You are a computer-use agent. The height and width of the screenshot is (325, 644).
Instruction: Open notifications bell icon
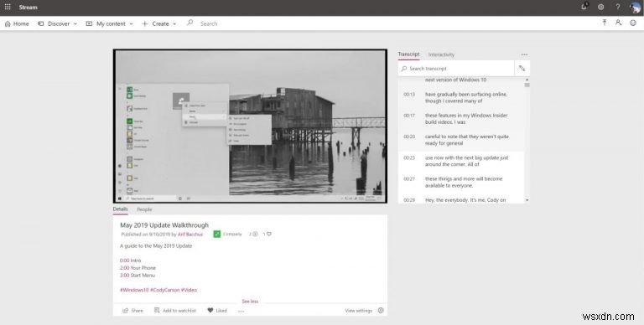click(584, 7)
